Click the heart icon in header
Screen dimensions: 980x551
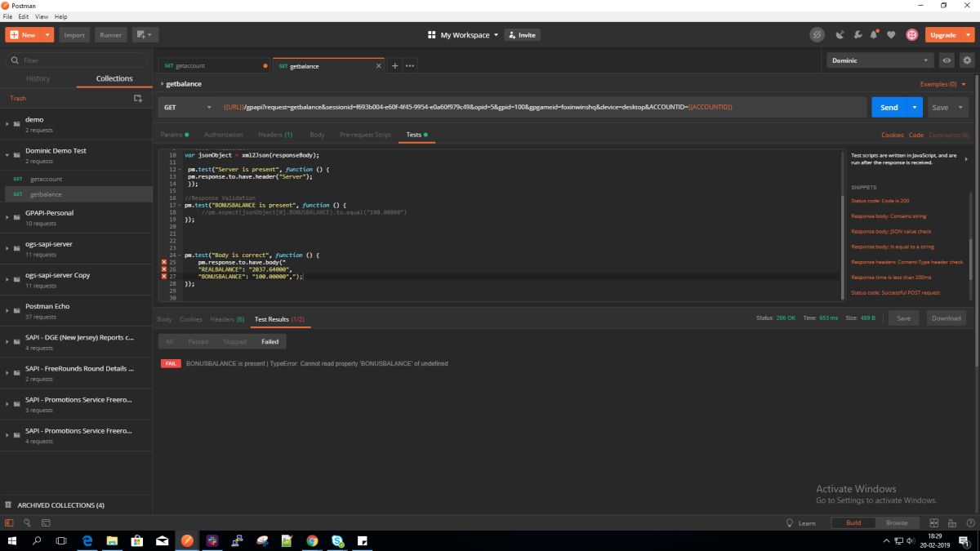click(891, 35)
